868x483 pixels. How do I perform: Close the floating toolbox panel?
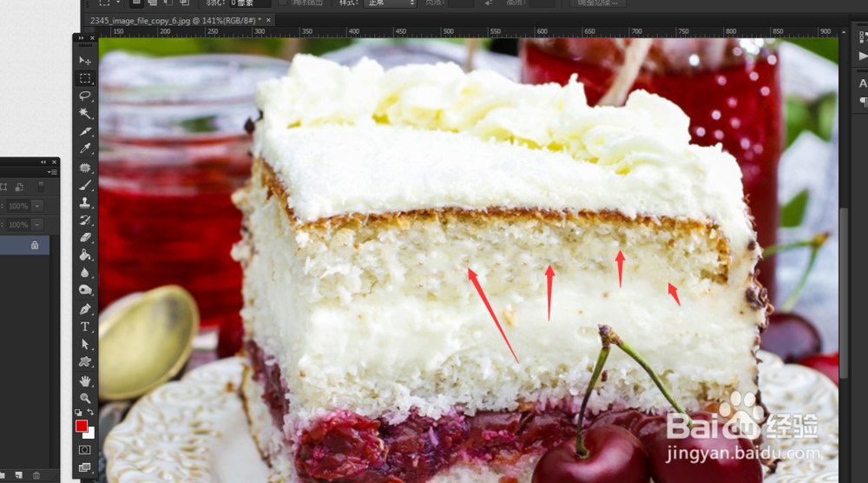coord(93,38)
